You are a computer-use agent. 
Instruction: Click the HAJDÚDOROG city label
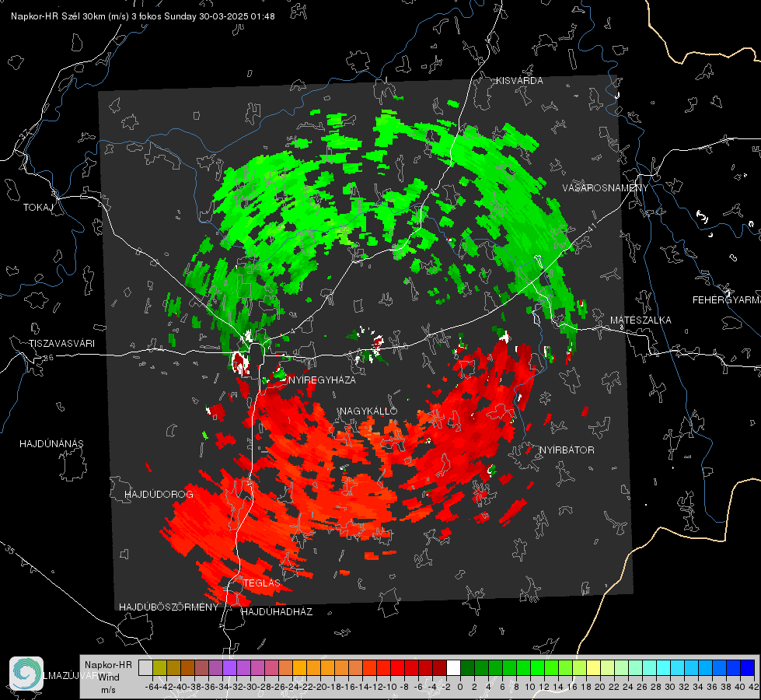159,495
